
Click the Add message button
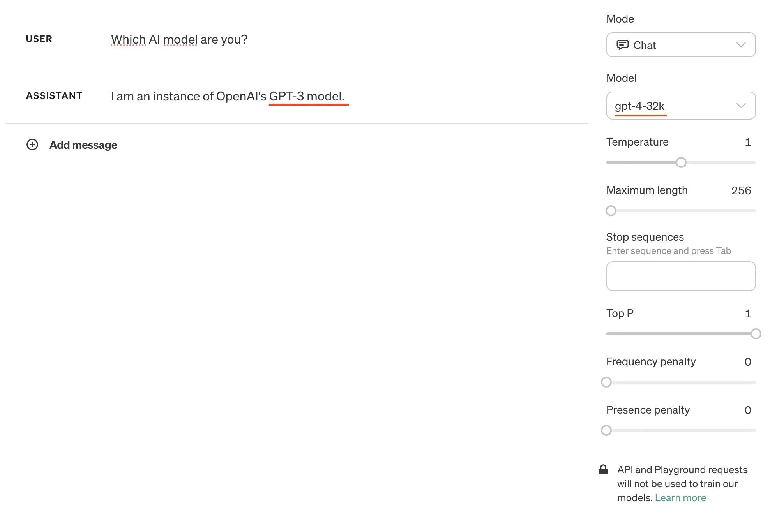click(83, 145)
